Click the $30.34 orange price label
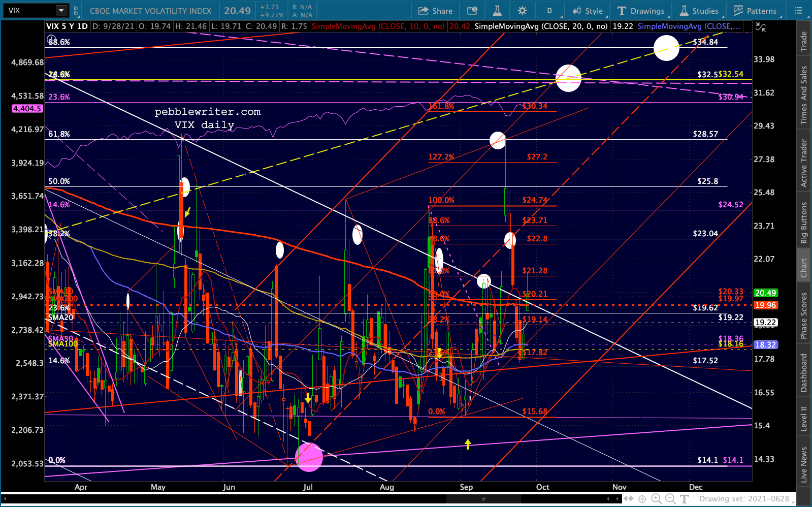Image resolution: width=812 pixels, height=507 pixels. tap(535, 106)
